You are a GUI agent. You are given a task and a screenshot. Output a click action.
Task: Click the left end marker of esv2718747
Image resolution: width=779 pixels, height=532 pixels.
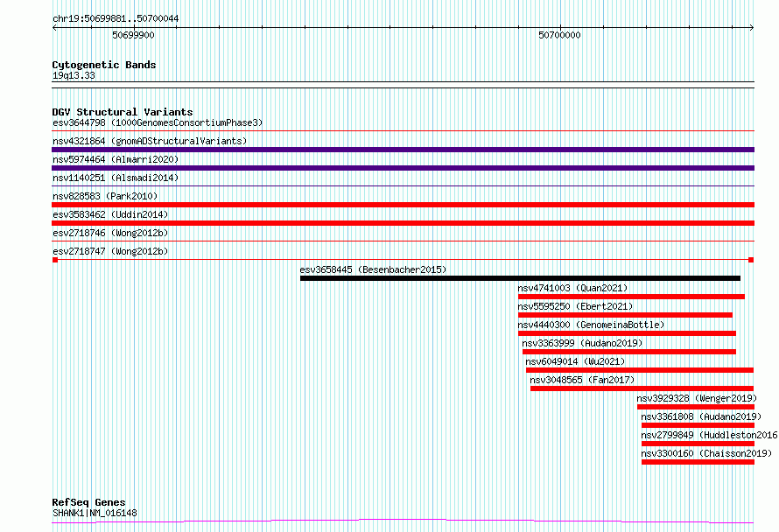(55, 260)
